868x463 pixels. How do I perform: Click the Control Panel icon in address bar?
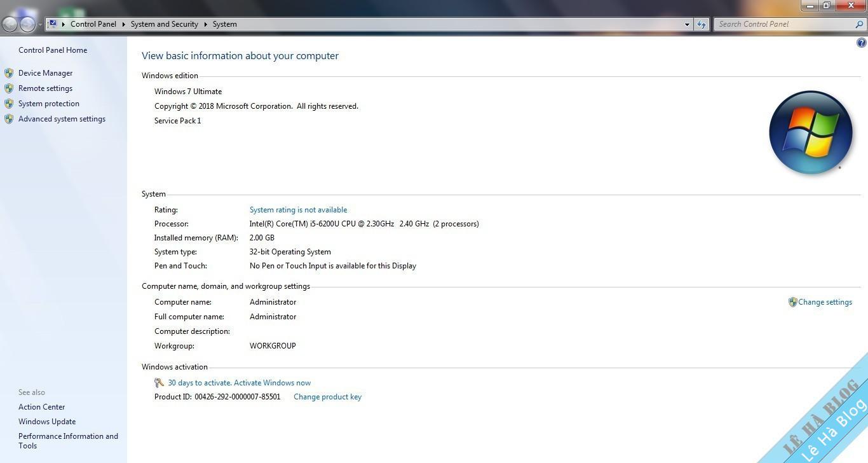(x=53, y=24)
